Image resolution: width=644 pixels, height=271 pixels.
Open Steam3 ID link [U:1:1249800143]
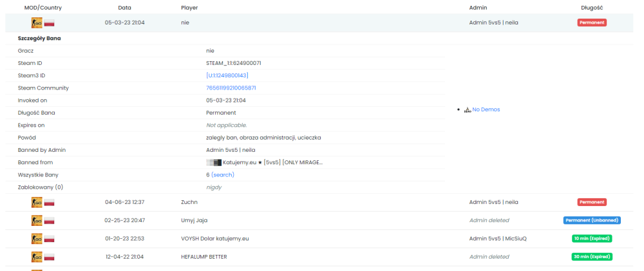pyautogui.click(x=227, y=75)
